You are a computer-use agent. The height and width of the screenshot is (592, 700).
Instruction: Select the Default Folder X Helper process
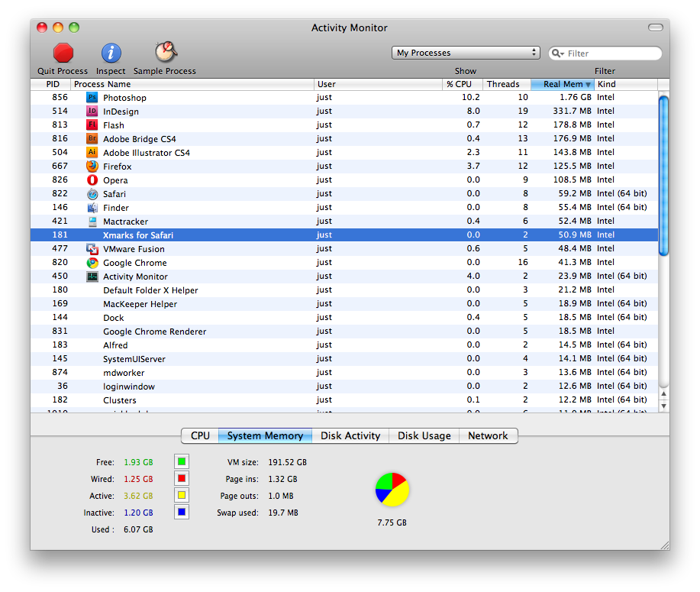click(344, 290)
